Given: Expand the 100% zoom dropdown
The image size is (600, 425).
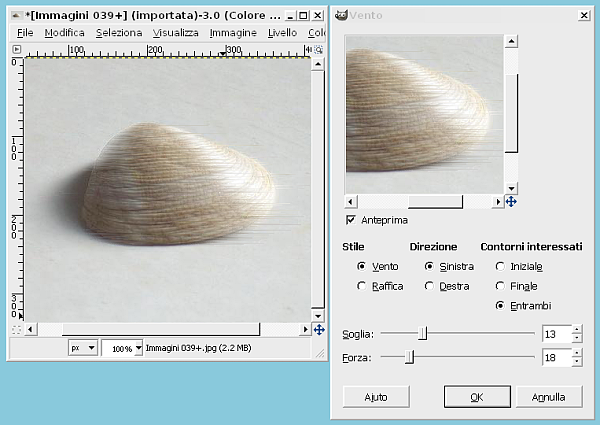Looking at the screenshot, I should coord(137,348).
